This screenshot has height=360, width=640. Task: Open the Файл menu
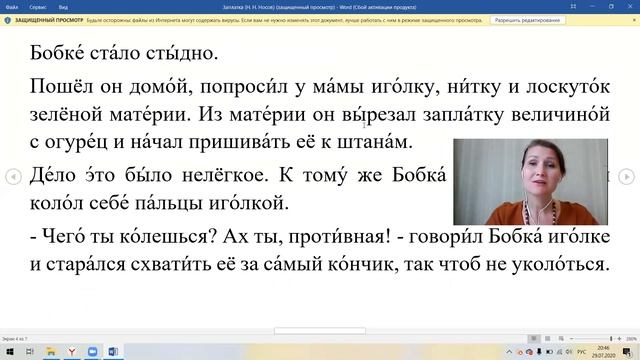pyautogui.click(x=11, y=7)
